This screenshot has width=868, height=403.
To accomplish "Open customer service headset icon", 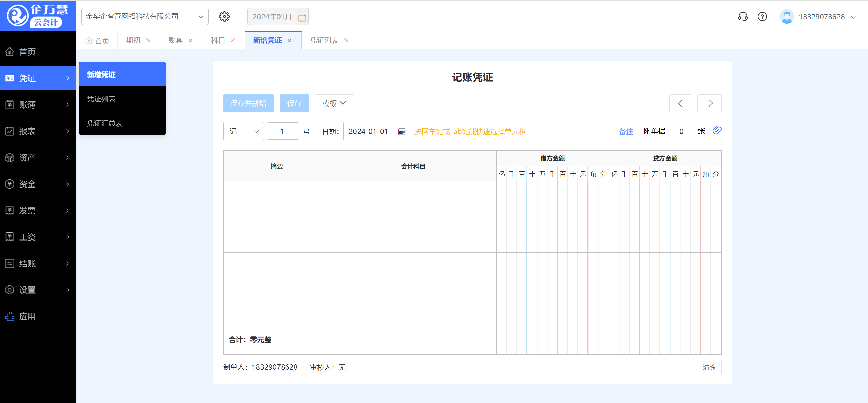I will coord(743,16).
